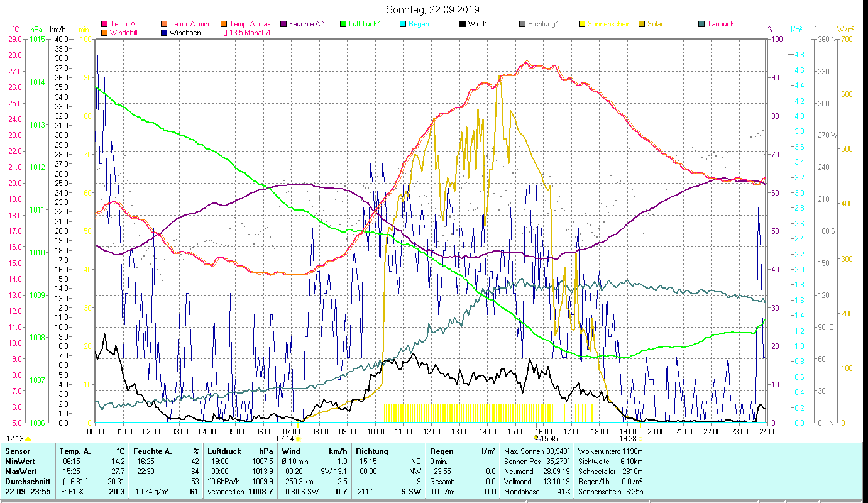Click the Taupunkt legend label
This screenshot has width=868, height=503.
point(721,24)
